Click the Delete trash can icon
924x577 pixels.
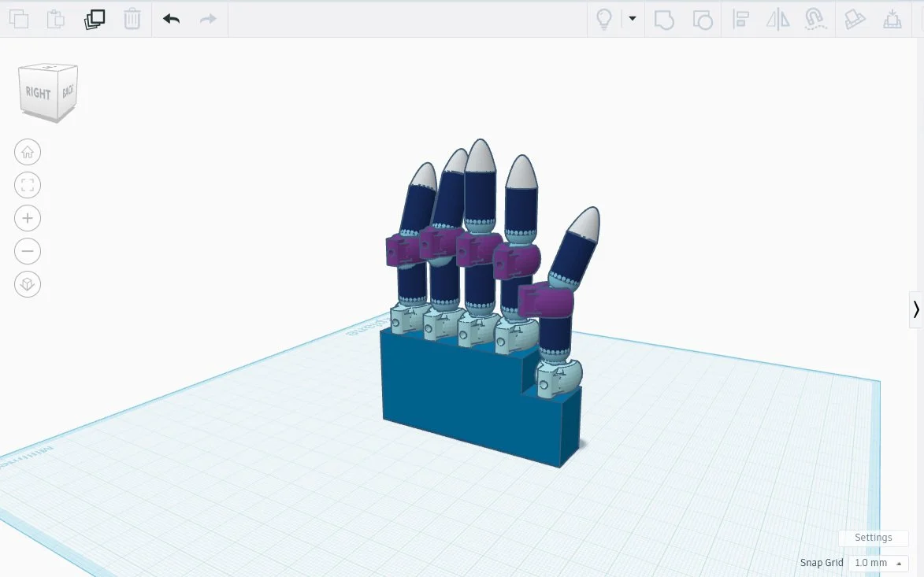(132, 19)
